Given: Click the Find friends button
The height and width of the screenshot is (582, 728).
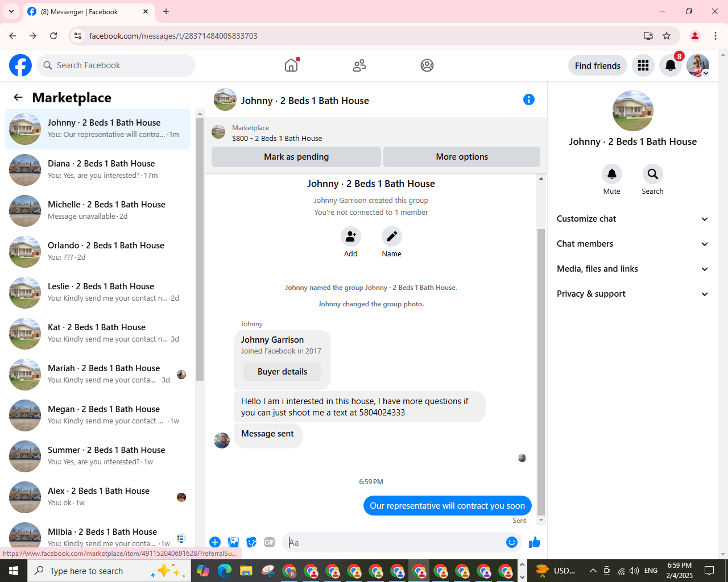Looking at the screenshot, I should 598,65.
